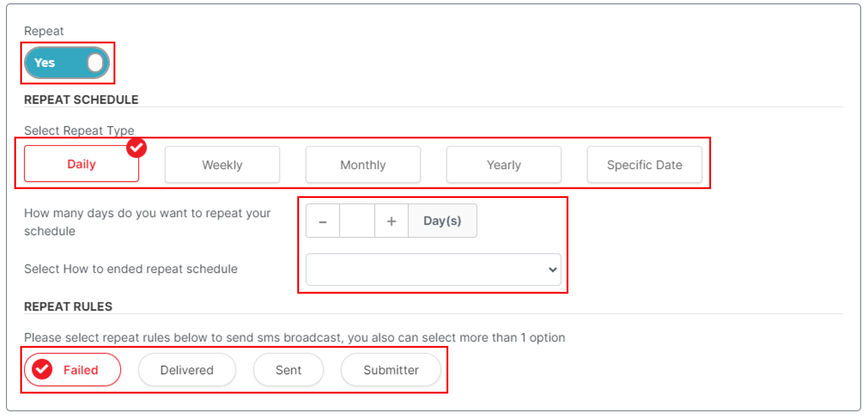Screen dimensions: 868x420
Task: Click the white knob on Repeat toggle
Action: [95, 63]
